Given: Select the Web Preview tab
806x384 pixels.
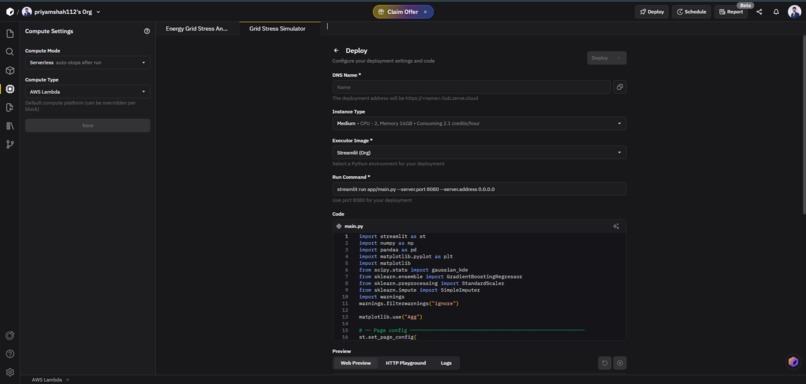Looking at the screenshot, I should 356,363.
